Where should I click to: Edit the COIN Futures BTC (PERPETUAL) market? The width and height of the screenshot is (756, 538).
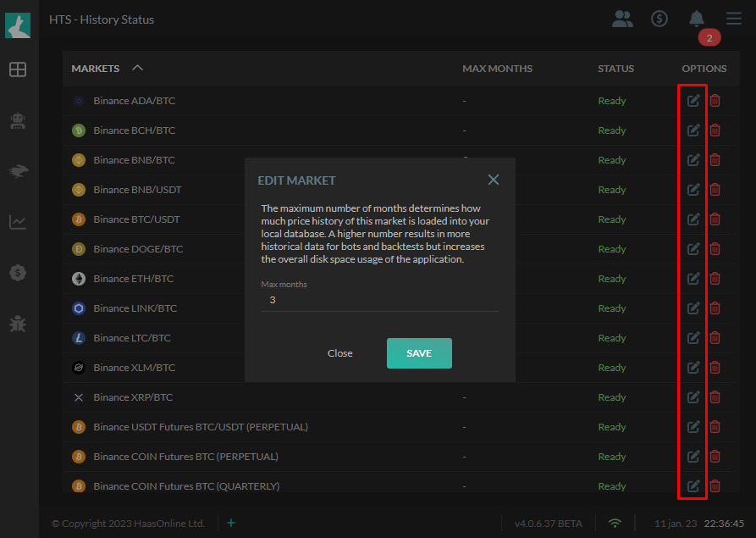tap(693, 457)
